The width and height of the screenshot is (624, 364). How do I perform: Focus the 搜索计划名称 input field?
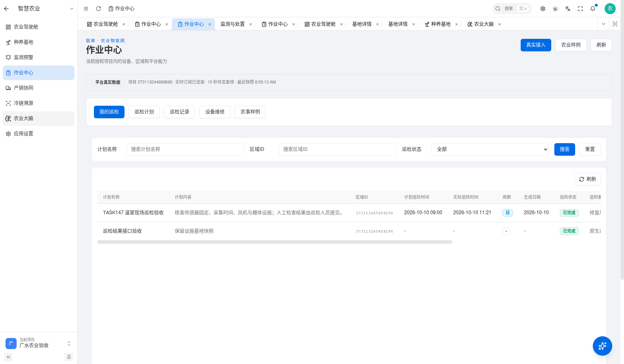pos(185,149)
